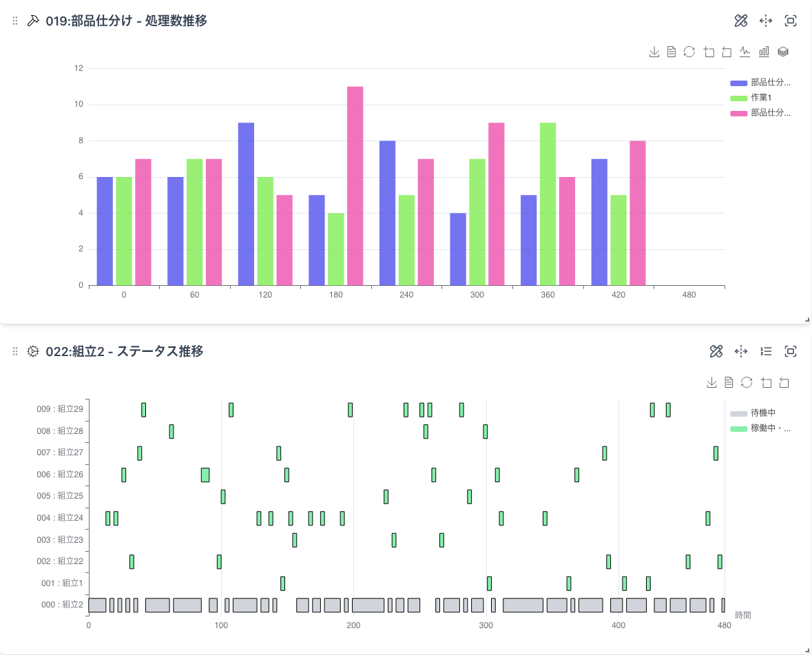Switch 処理数推移 chart to line type
Viewport: 812px width, 655px height.
tap(745, 52)
